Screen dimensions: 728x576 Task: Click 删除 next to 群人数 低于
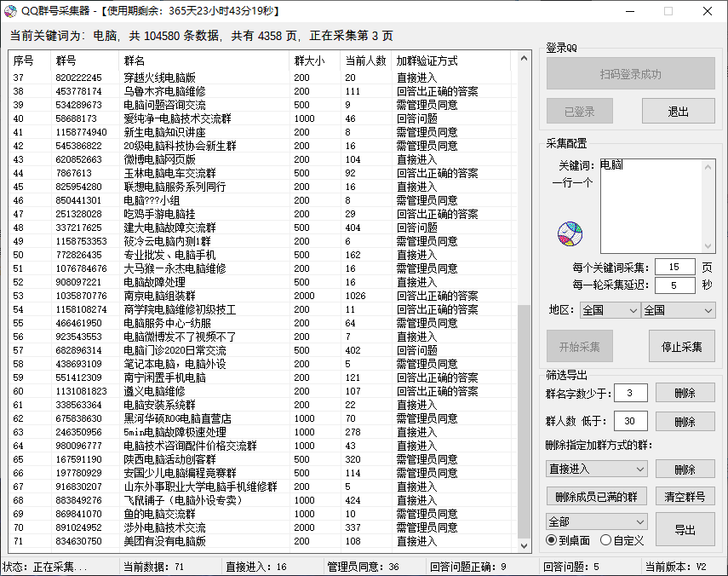click(x=685, y=422)
